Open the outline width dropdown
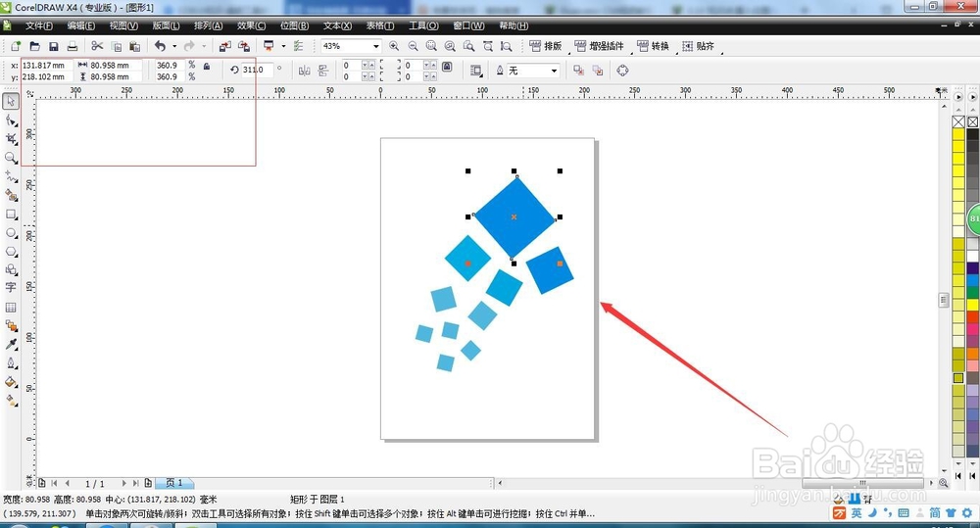 click(x=554, y=71)
